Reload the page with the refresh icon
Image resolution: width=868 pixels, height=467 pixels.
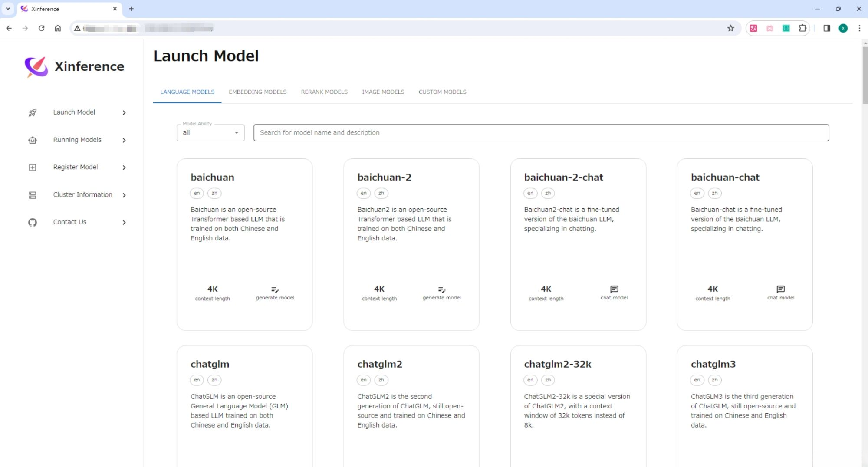tap(41, 28)
